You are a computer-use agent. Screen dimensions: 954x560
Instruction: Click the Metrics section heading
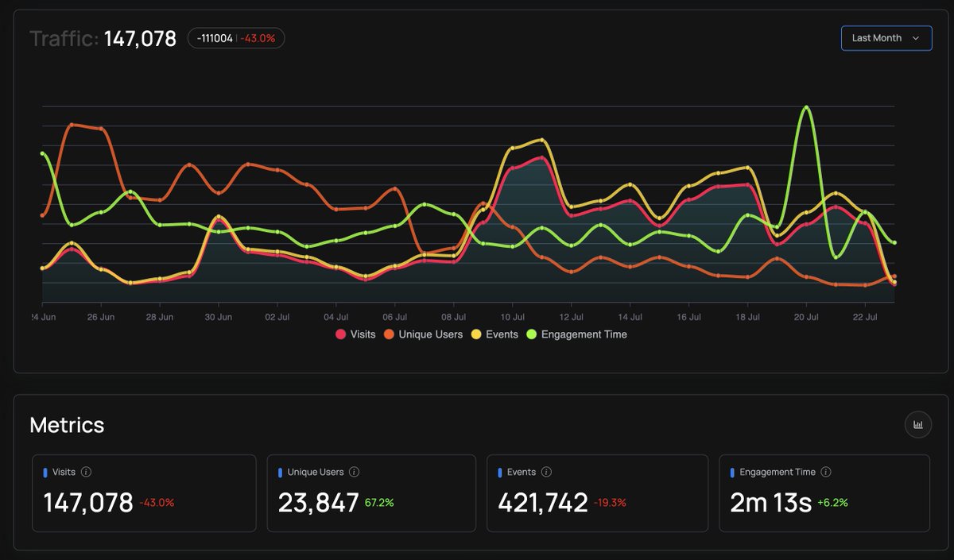tap(67, 425)
